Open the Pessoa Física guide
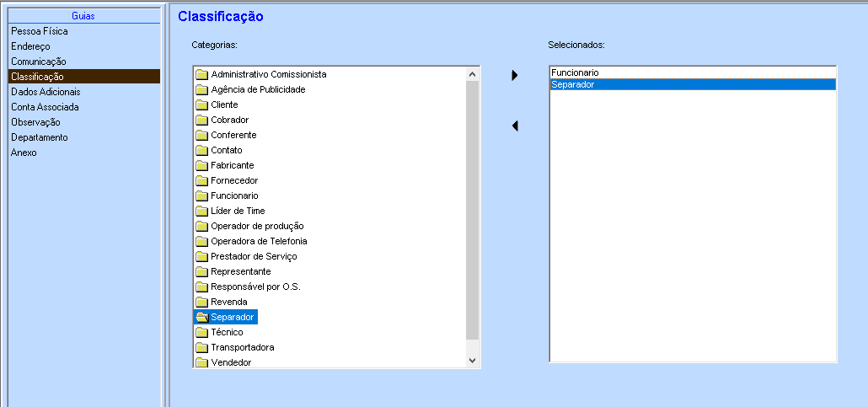This screenshot has width=868, height=407. [40, 31]
